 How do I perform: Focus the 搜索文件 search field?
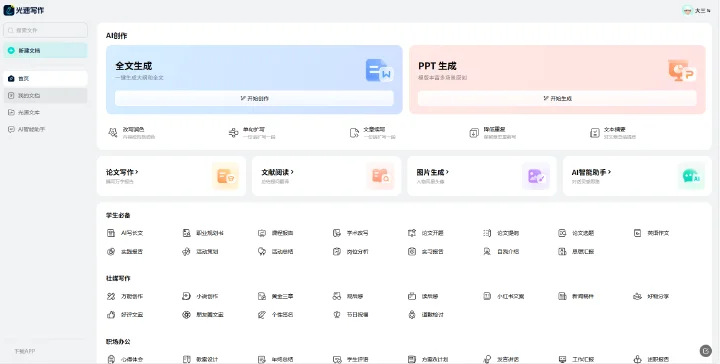pyautogui.click(x=45, y=30)
